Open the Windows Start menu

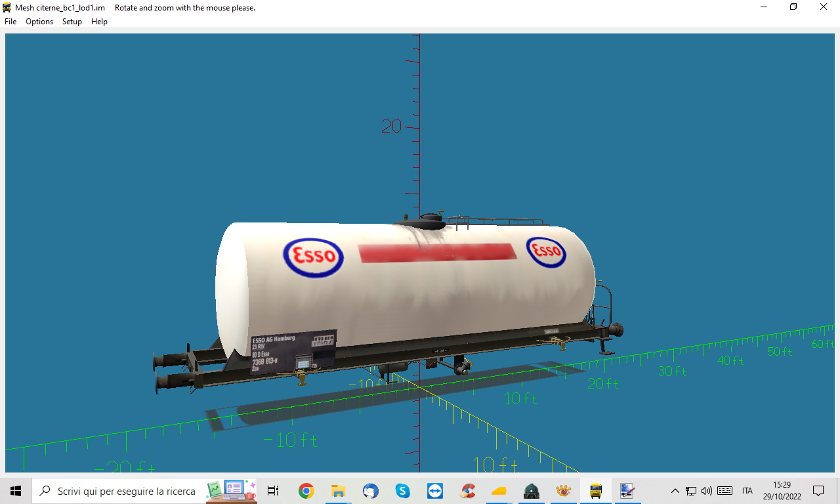[x=16, y=491]
